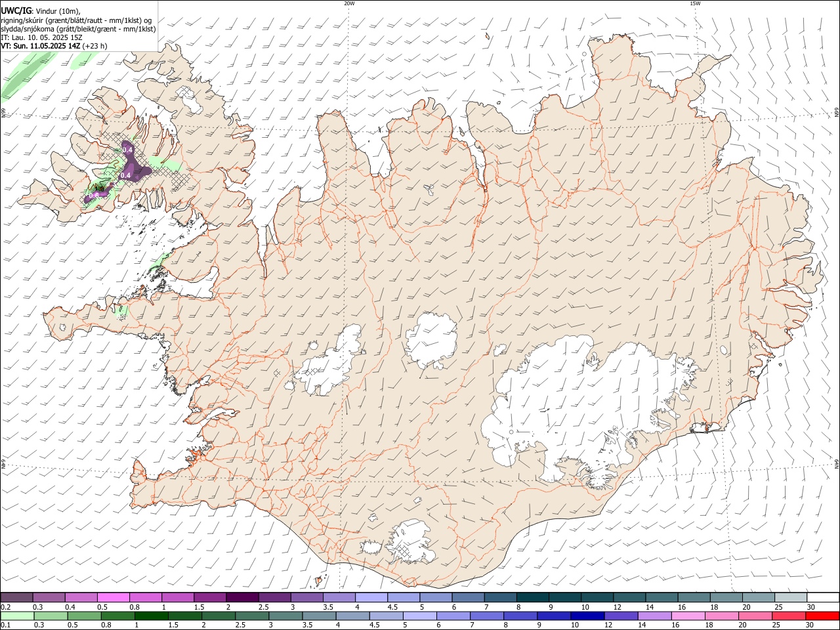Pick the lilac 14 swatch, lower legend row
Screen dimensions: 840x630
654,616
